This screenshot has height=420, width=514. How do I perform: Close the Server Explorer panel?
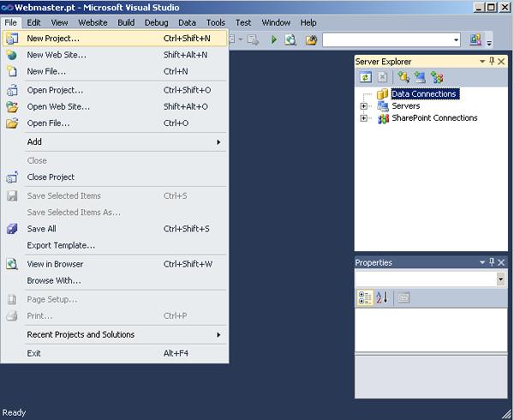[501, 62]
